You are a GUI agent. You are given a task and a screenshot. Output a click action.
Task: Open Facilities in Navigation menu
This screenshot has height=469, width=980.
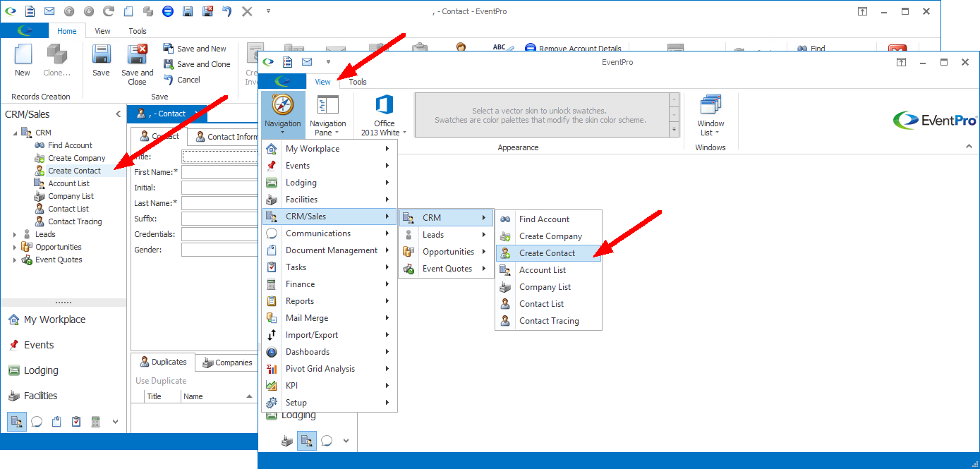point(329,200)
